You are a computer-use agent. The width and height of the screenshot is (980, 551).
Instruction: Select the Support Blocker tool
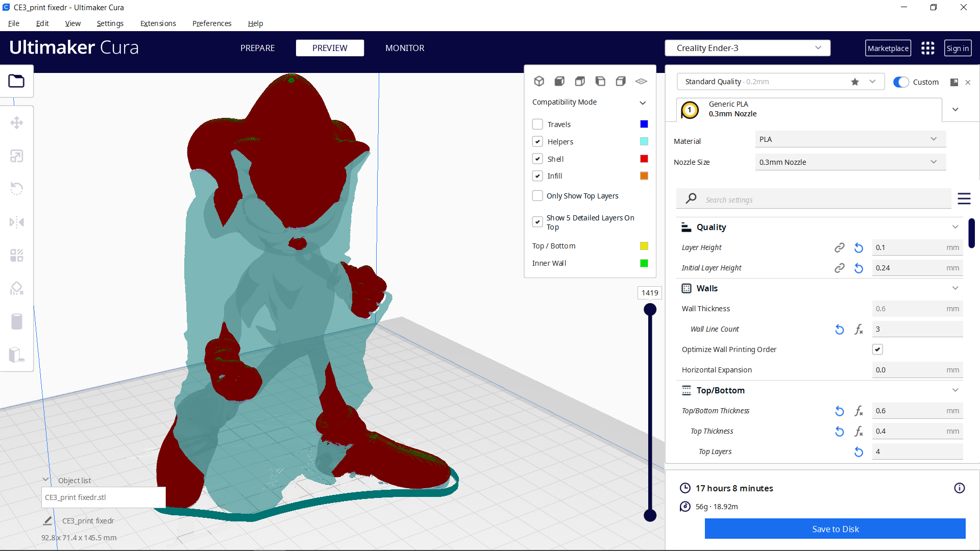pos(16,288)
